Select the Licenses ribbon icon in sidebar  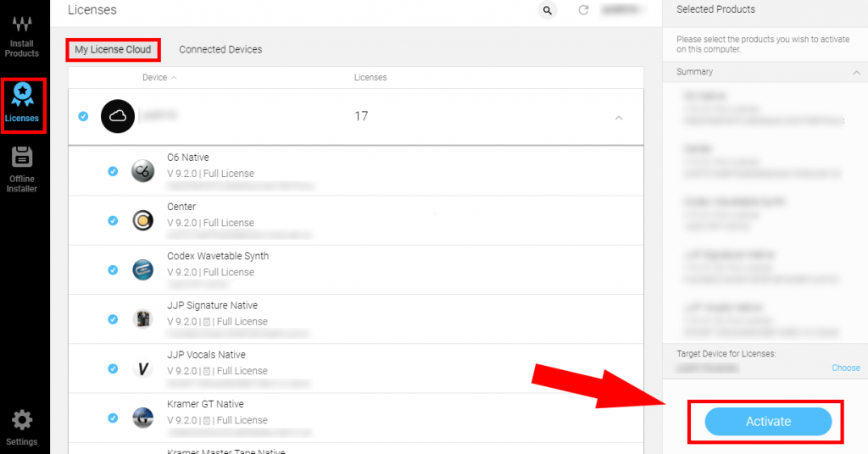(22, 104)
